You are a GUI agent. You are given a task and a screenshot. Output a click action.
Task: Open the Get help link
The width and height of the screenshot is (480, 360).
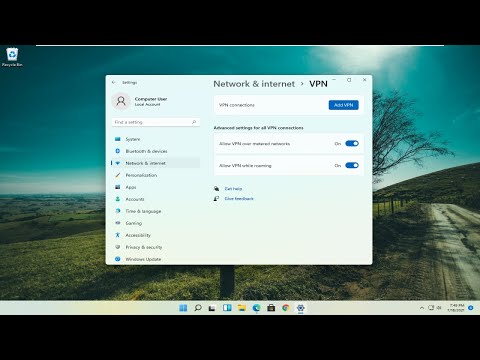(x=233, y=189)
